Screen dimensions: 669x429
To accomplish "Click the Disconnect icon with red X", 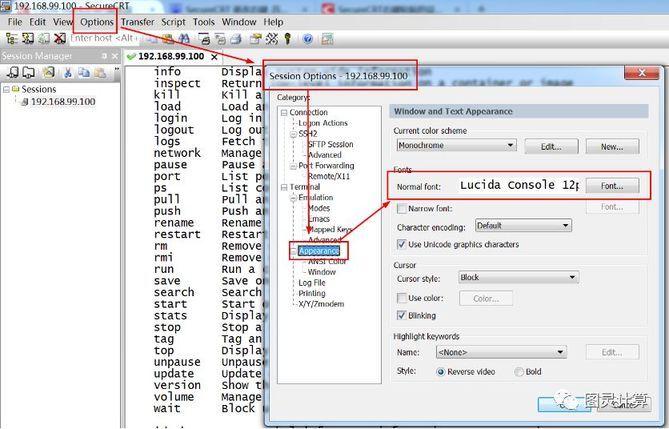I will point(60,39).
